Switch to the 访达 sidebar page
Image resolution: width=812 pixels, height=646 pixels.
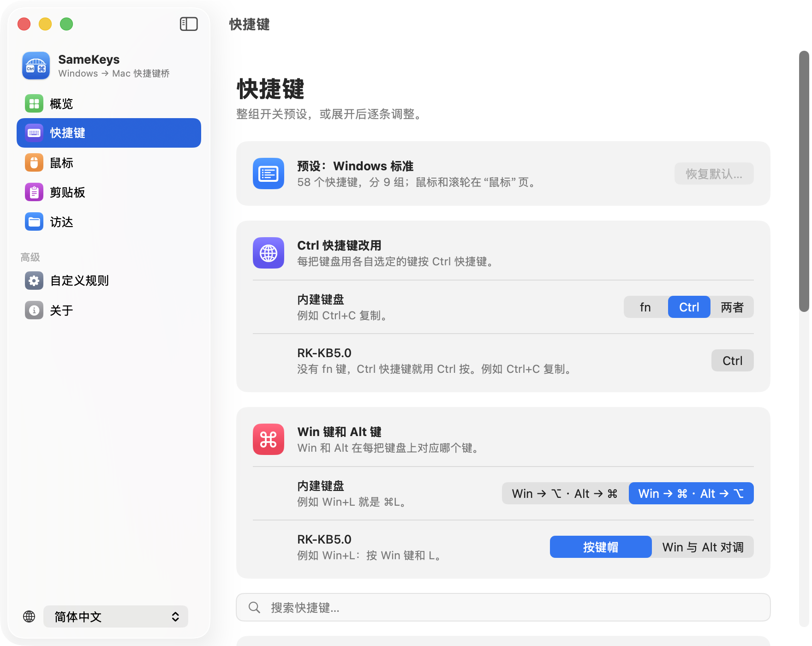point(109,221)
